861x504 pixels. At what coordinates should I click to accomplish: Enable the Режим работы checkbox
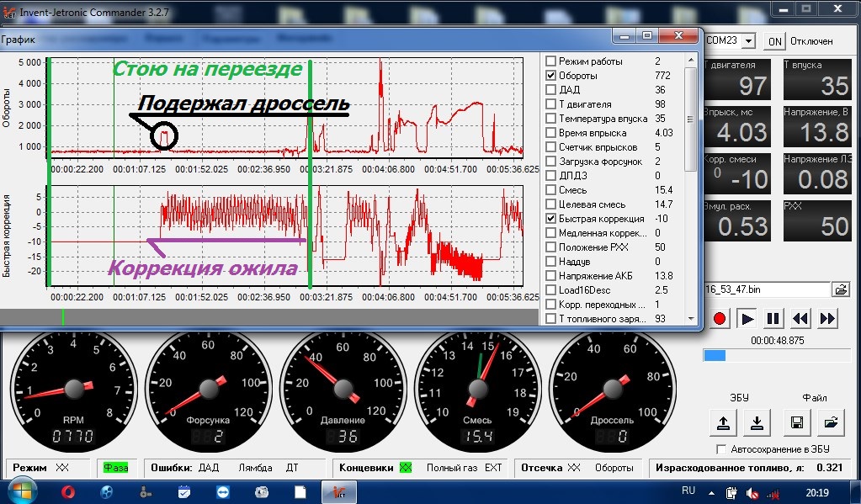coord(550,61)
